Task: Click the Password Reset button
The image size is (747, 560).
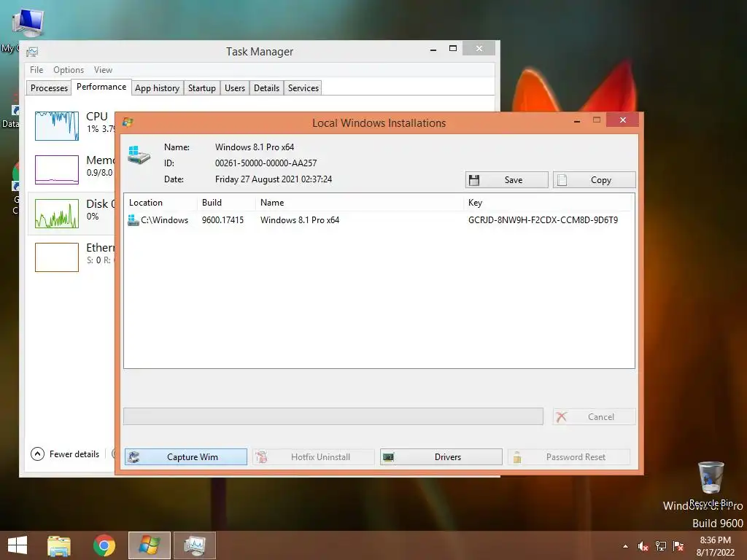Action: [569, 456]
